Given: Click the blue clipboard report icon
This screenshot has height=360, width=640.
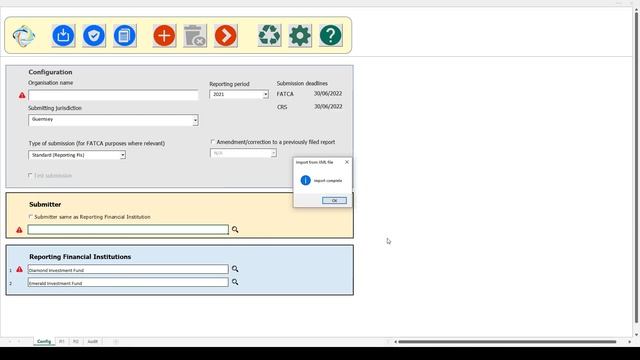Looking at the screenshot, I should 124,36.
